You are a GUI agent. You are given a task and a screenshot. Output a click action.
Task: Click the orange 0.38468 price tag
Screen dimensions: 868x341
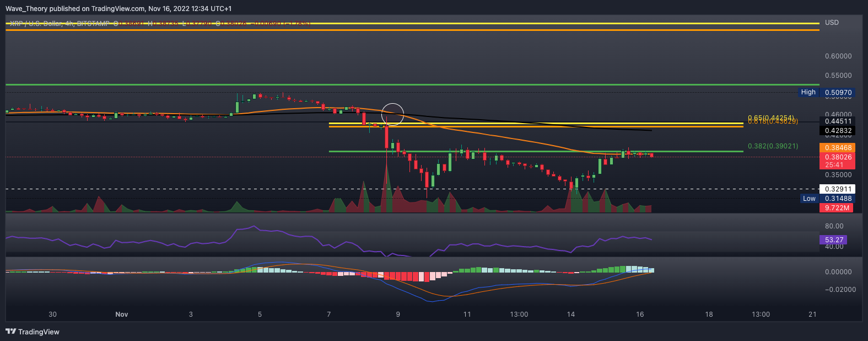pyautogui.click(x=837, y=148)
